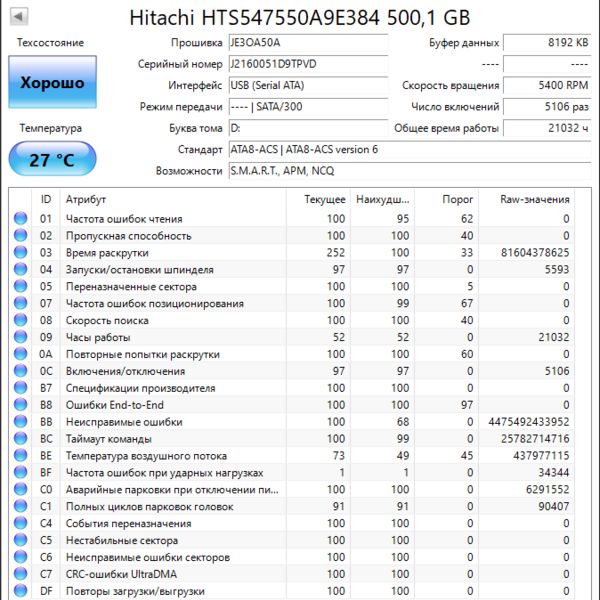This screenshot has height=600, width=600.
Task: Select rotation speed field 5400 RPM
Action: [x=547, y=85]
